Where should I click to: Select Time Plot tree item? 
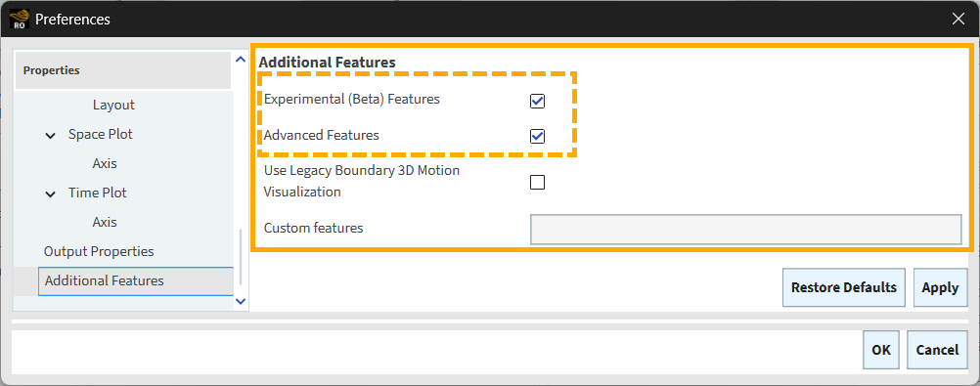[x=98, y=193]
